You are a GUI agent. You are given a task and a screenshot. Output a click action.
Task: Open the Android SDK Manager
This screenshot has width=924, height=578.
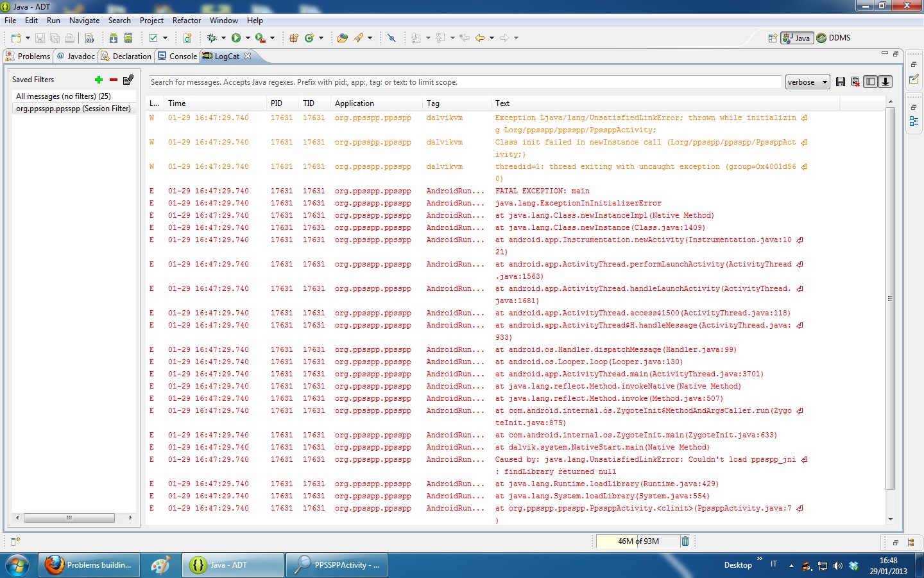tap(114, 38)
